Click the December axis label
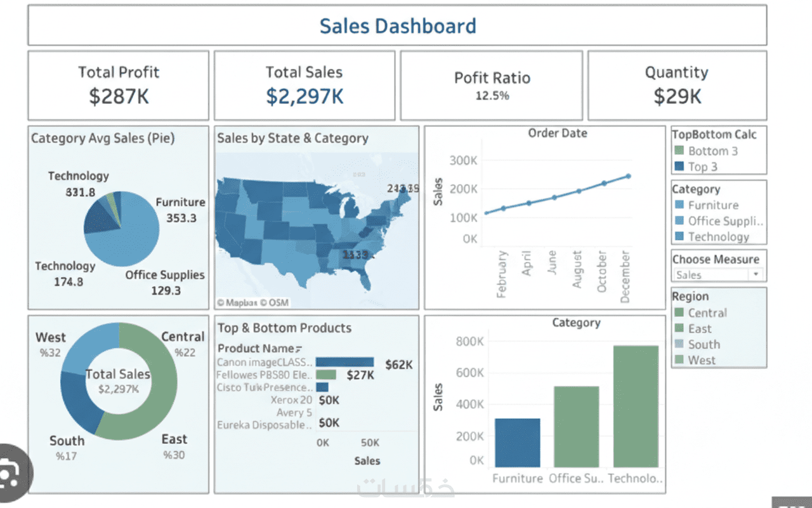 tap(625, 276)
